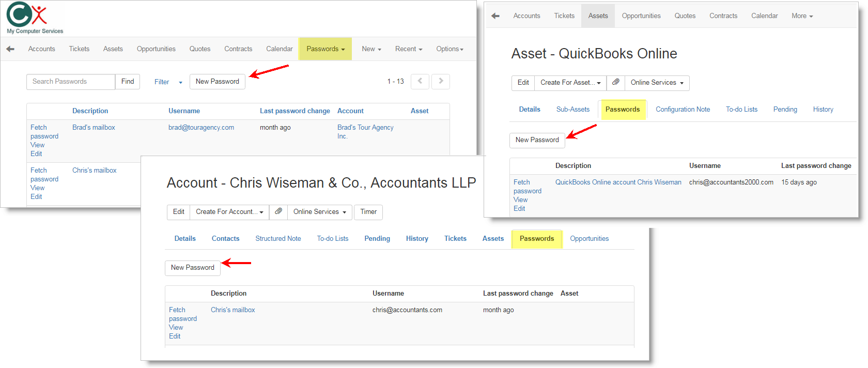868x368 pixels.
Task: Click the back arrow in Asset window navigation
Action: [495, 16]
